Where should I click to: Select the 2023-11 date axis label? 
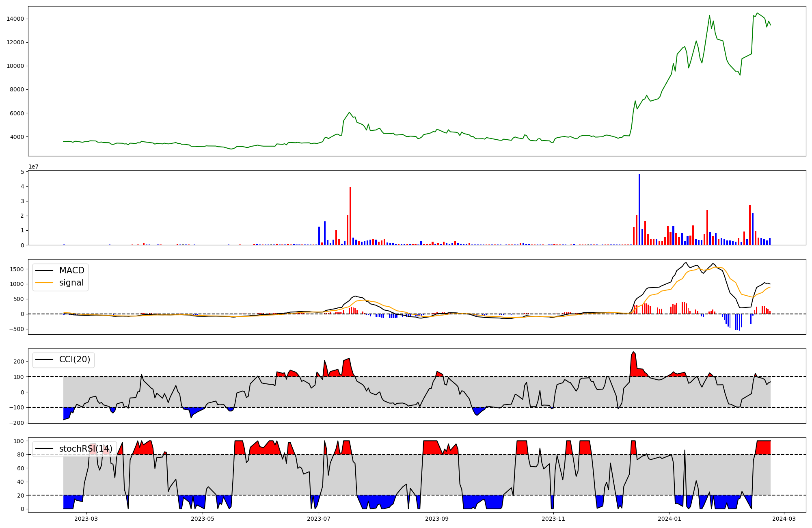coord(553,519)
